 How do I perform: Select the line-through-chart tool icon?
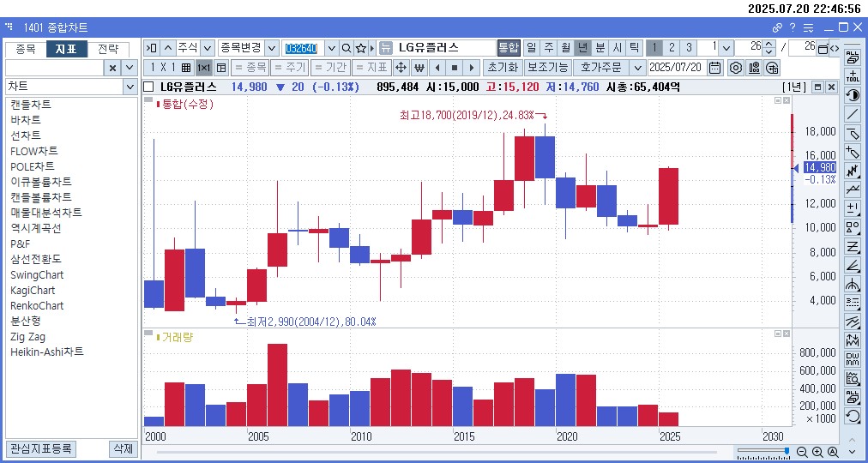pos(853,189)
